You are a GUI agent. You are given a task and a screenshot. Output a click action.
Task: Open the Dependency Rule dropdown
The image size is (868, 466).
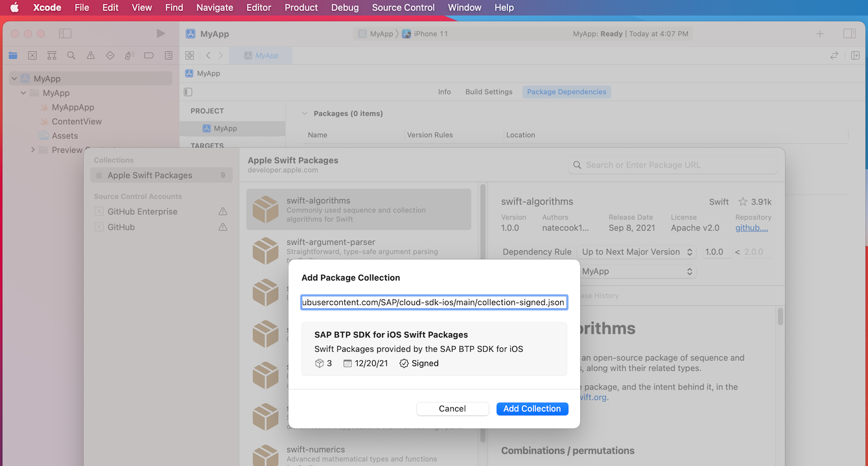click(x=637, y=252)
